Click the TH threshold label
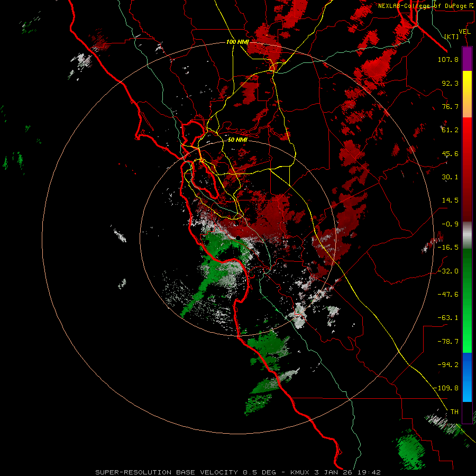Image resolution: width=476 pixels, height=476 pixels. click(454, 412)
